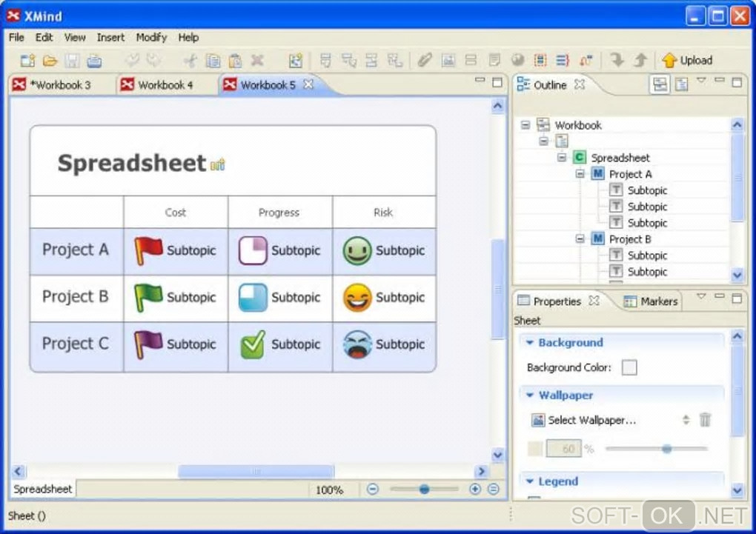Click the Cut scissors icon
The image size is (756, 534).
click(190, 60)
